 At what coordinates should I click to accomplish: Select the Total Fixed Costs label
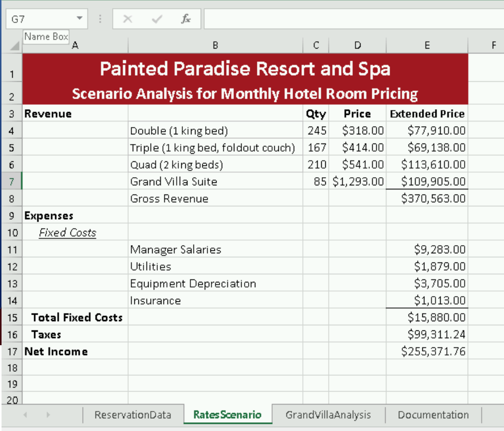pos(75,317)
